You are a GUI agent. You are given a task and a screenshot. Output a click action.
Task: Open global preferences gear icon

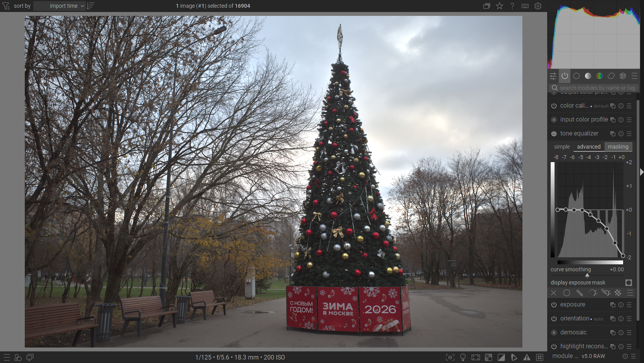[x=538, y=6]
